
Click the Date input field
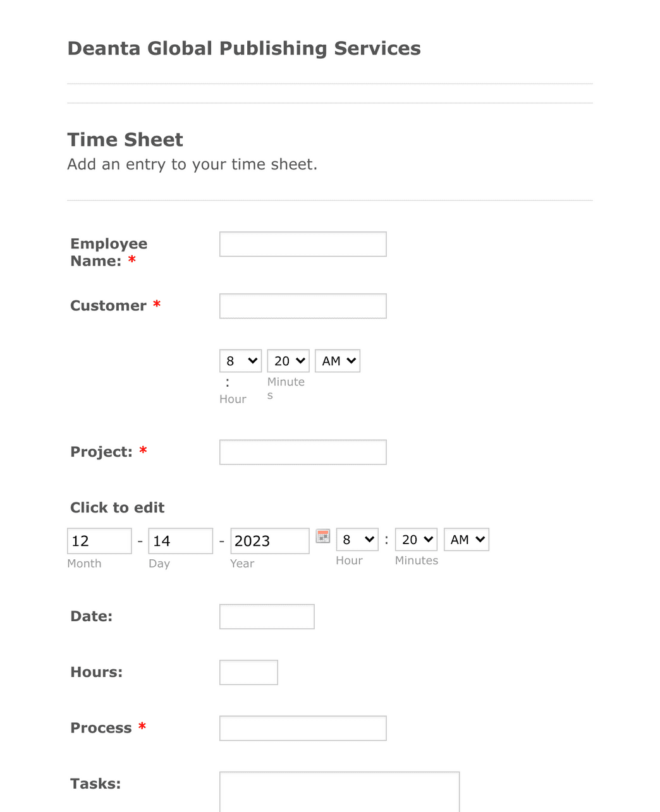[267, 616]
